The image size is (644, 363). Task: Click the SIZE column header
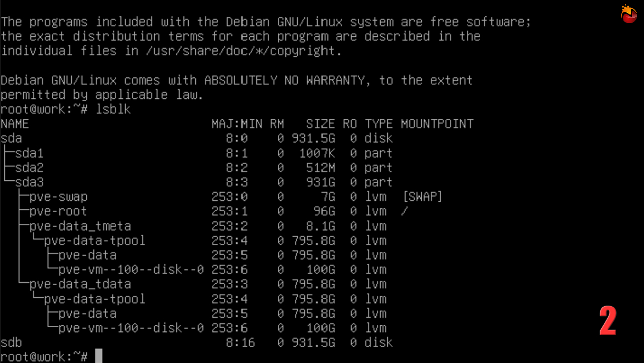coord(320,124)
